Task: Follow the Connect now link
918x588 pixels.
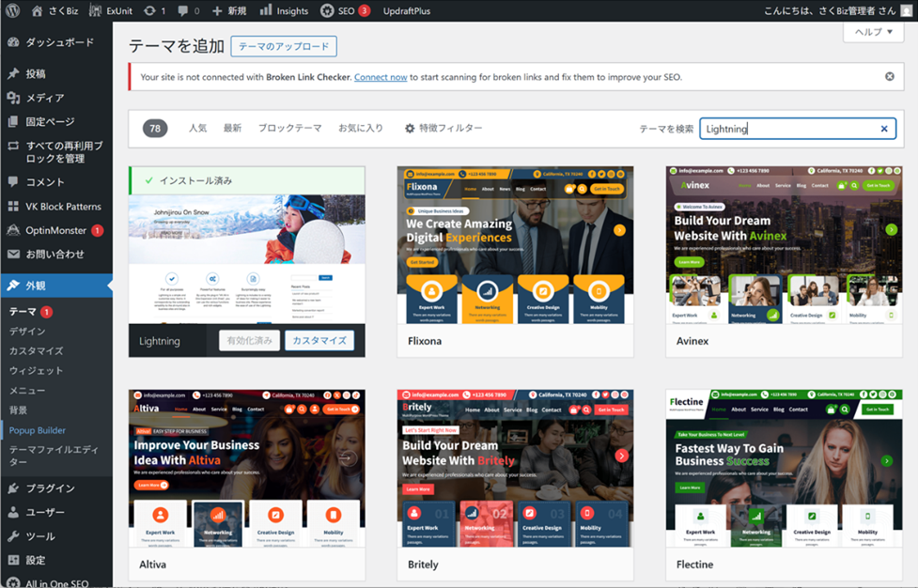Action: pyautogui.click(x=381, y=77)
